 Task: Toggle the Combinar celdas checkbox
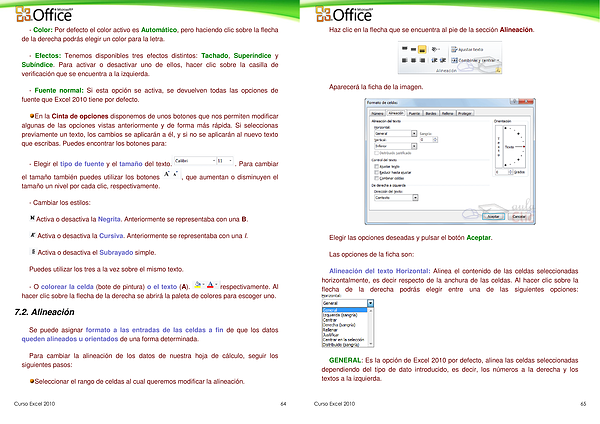pyautogui.click(x=377, y=178)
